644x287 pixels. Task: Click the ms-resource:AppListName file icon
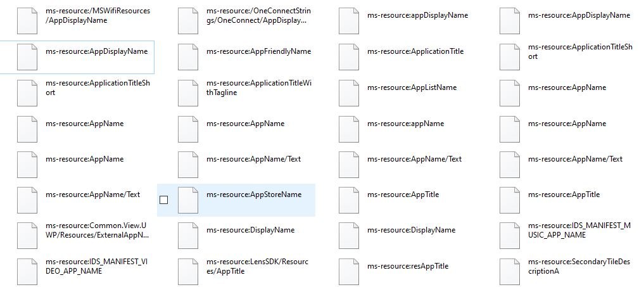[349, 93]
